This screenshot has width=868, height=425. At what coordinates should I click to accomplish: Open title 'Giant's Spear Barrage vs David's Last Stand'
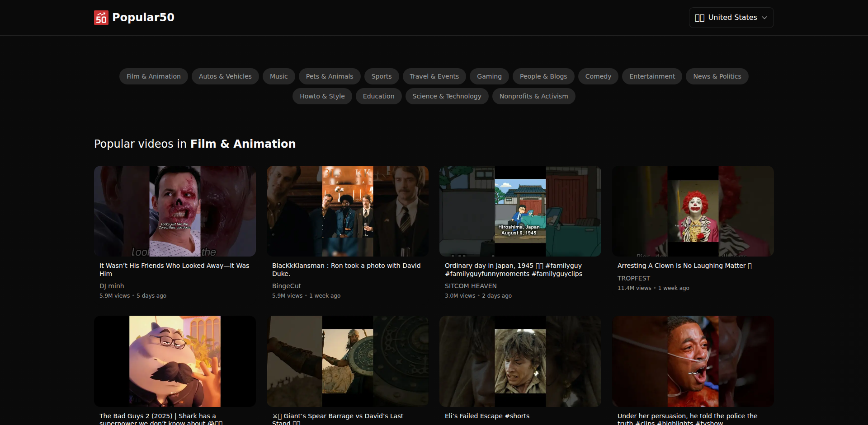click(x=338, y=419)
